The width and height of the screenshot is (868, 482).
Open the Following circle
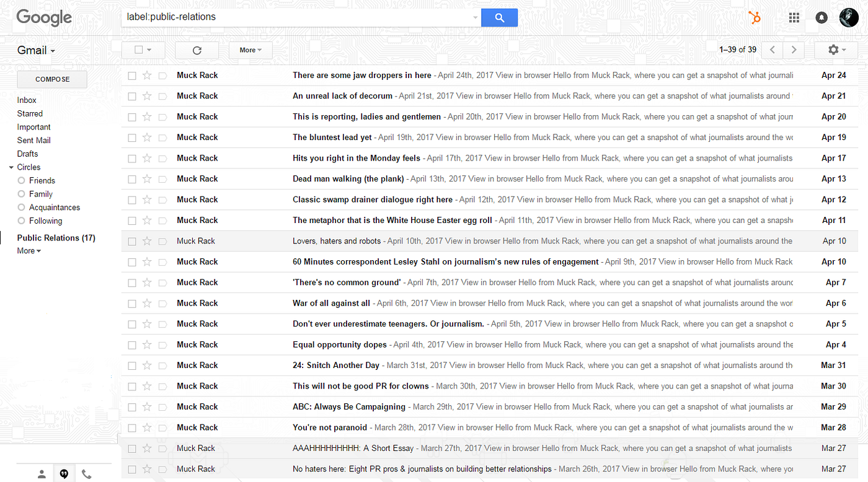(x=46, y=221)
